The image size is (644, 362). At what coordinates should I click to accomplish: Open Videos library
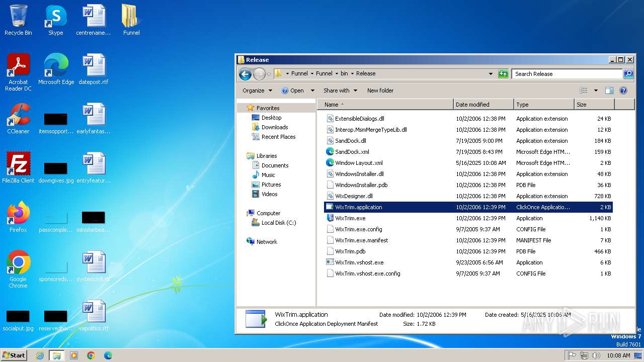(x=269, y=194)
